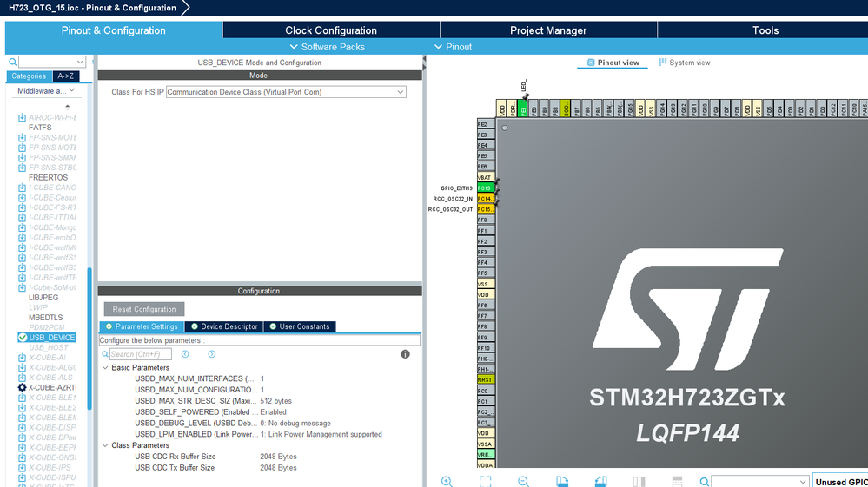Image resolution: width=868 pixels, height=487 pixels.
Task: Click the green check beside USB_DEVICE
Action: click(22, 337)
